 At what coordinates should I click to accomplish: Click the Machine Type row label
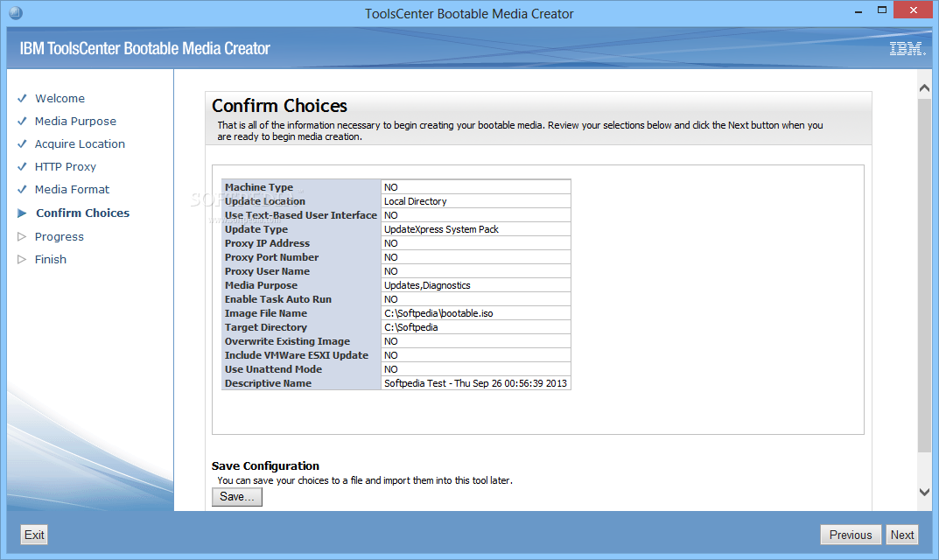(x=259, y=187)
